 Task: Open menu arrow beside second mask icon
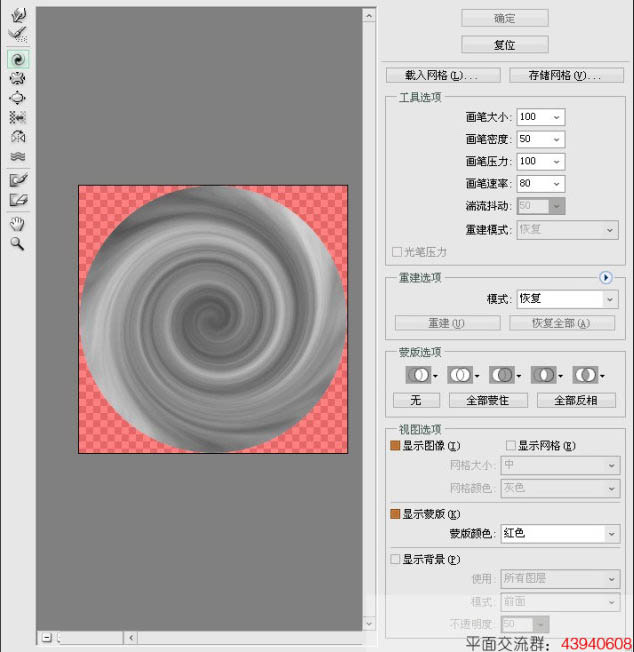coord(477,376)
